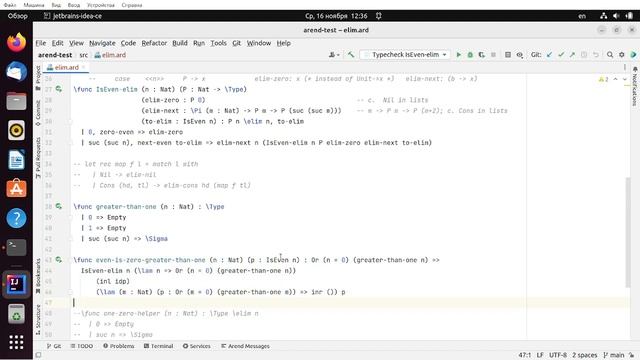Click arend-test breadcrumb in navigation bar
This screenshot has height=360, width=640.
click(x=55, y=55)
